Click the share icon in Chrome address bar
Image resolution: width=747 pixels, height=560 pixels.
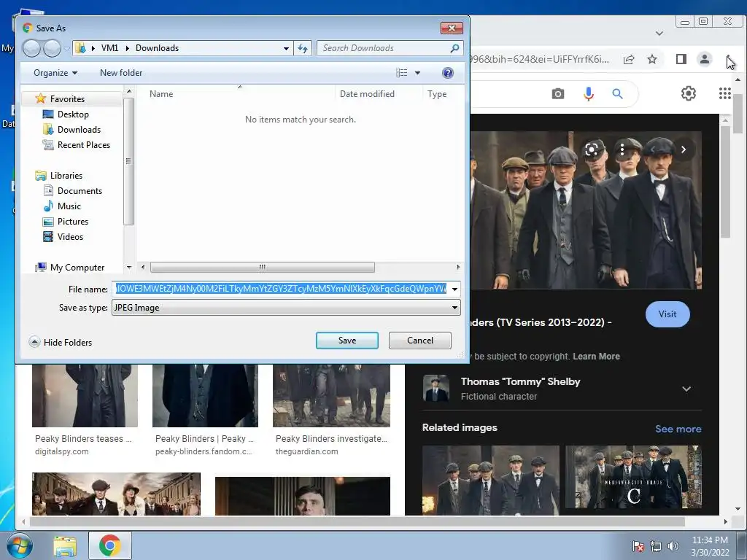(629, 60)
